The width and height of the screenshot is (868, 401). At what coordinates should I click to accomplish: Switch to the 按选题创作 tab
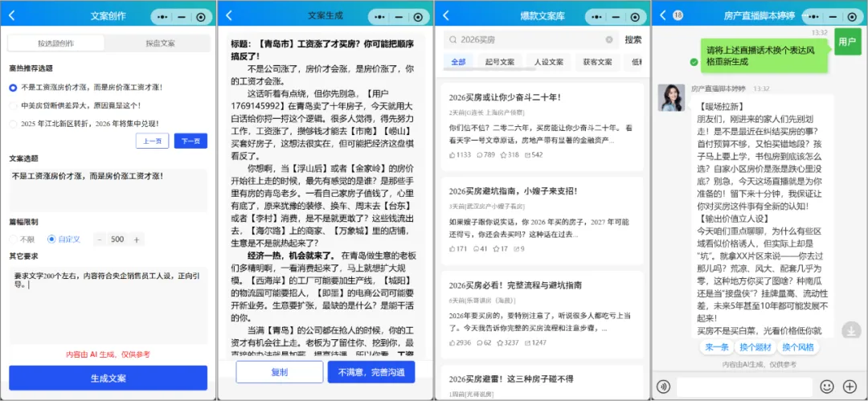click(56, 43)
